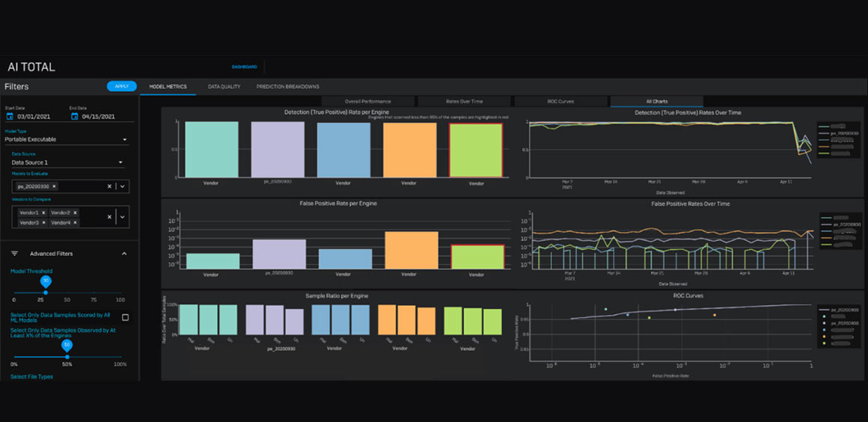The width and height of the screenshot is (868, 422).
Task: Clear all Vendors to Compare selections
Action: [x=109, y=217]
